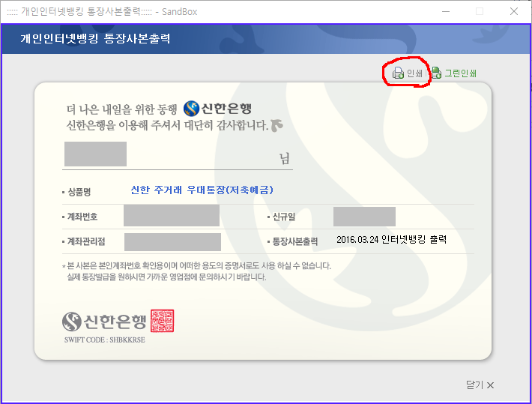Click the X icon beside 닫기
The height and width of the screenshot is (404, 532).
(x=490, y=385)
